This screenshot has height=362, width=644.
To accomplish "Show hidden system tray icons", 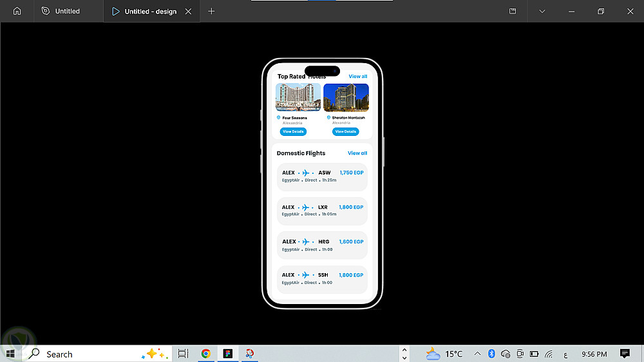I will (477, 354).
